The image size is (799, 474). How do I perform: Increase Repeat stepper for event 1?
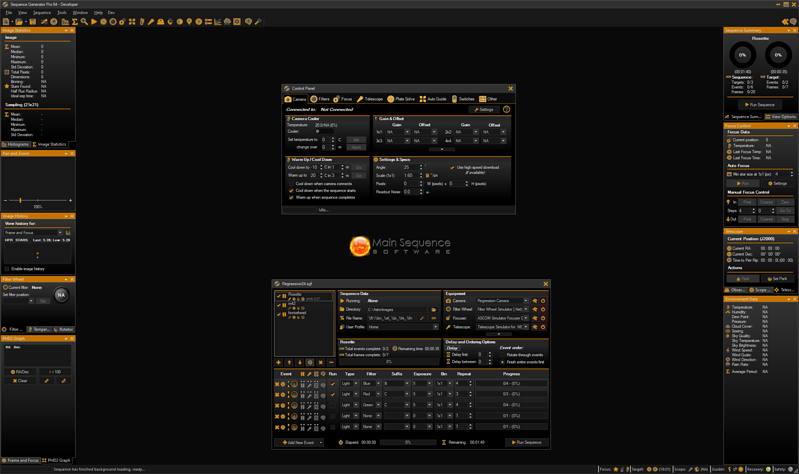pos(470,382)
